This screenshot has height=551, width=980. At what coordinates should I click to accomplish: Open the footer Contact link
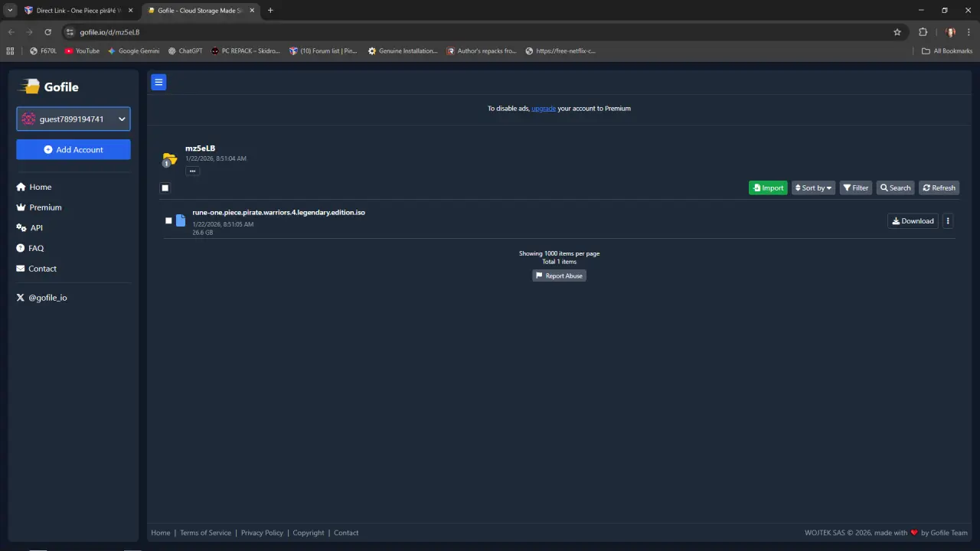pyautogui.click(x=346, y=533)
